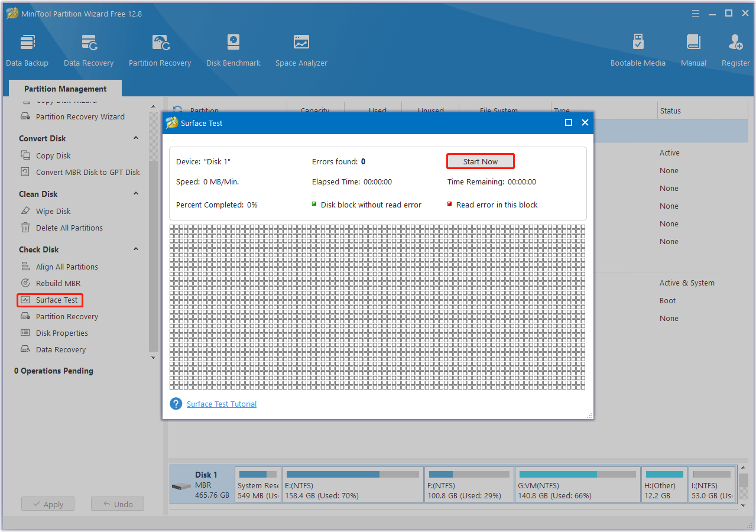This screenshot has height=532, width=756.
Task: Collapse the Check Disk section
Action: [135, 249]
